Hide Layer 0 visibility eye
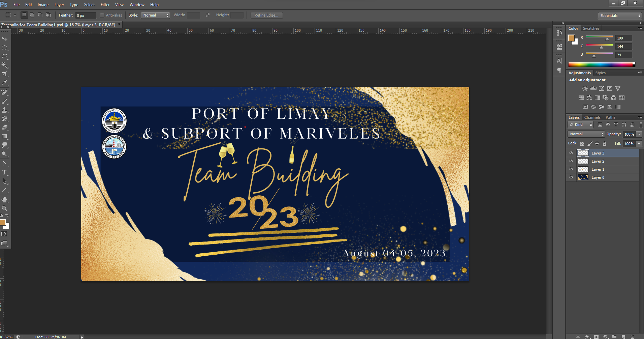Viewport: 644px width, 339px height. [x=571, y=177]
